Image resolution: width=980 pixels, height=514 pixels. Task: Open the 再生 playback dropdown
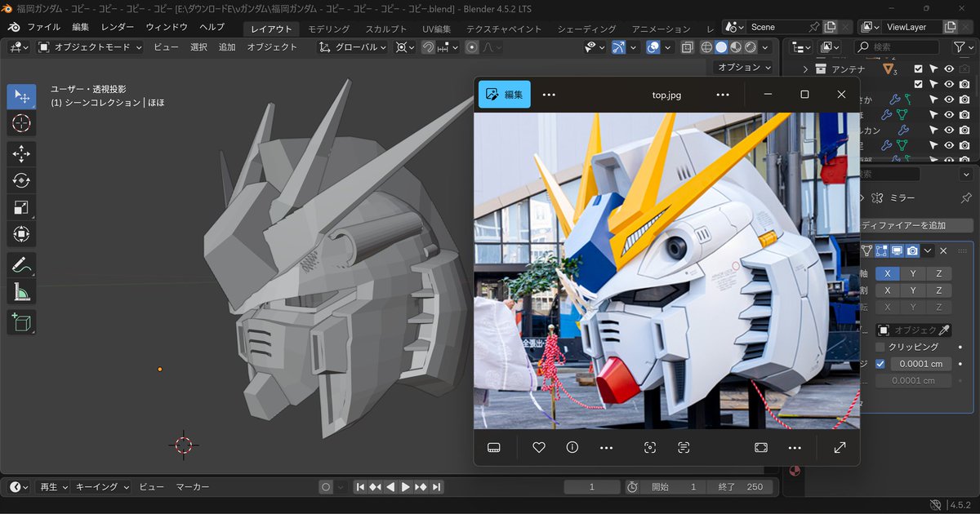pos(55,487)
